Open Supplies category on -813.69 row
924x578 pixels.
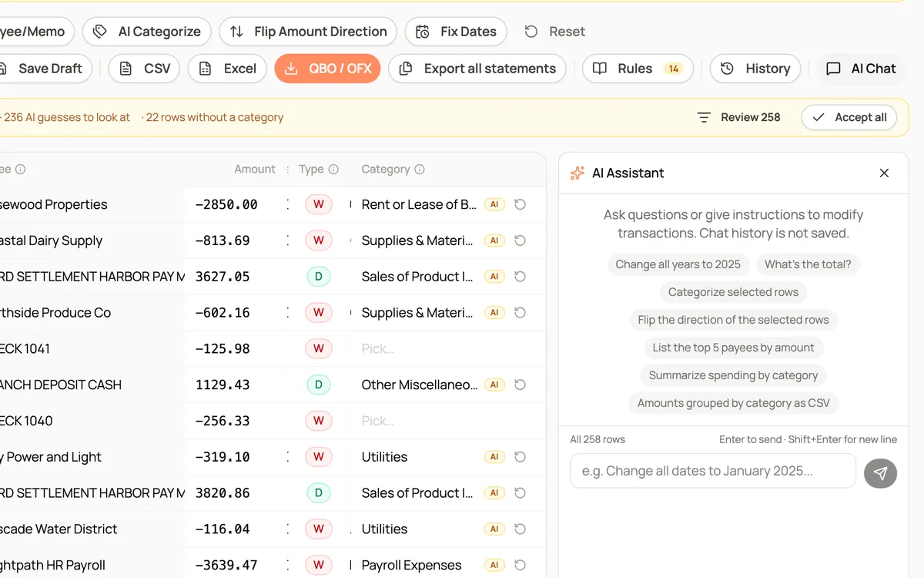(417, 240)
